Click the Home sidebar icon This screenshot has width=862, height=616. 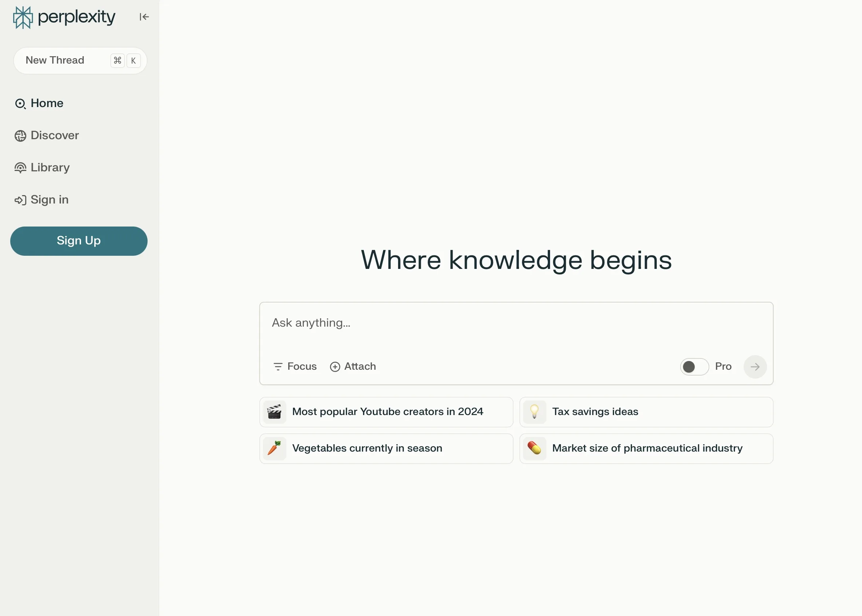pos(19,103)
